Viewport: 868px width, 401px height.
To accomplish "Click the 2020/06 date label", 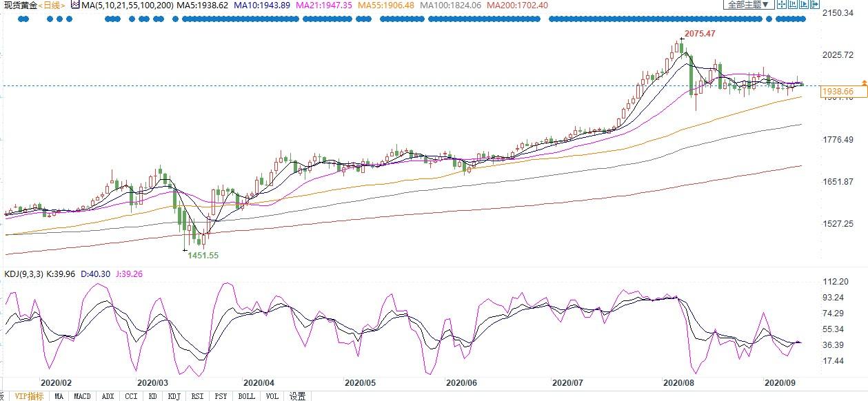I will point(462,382).
